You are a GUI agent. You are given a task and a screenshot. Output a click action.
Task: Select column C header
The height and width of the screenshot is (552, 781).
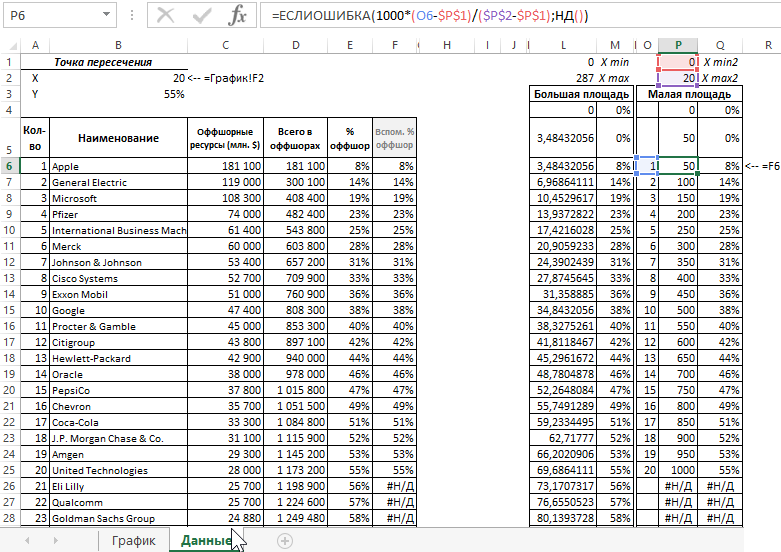pos(226,45)
